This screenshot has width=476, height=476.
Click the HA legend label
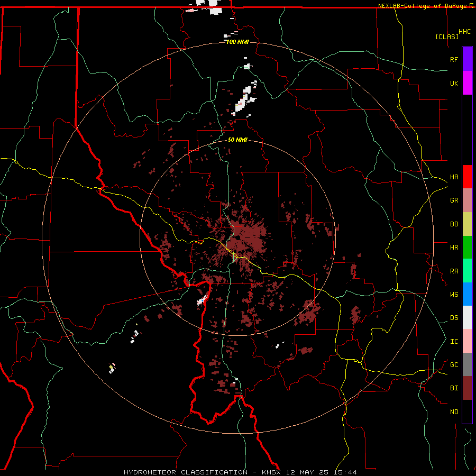(454, 177)
